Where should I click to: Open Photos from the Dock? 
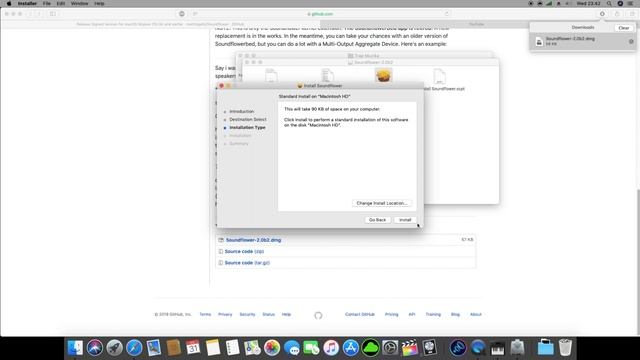(272, 348)
